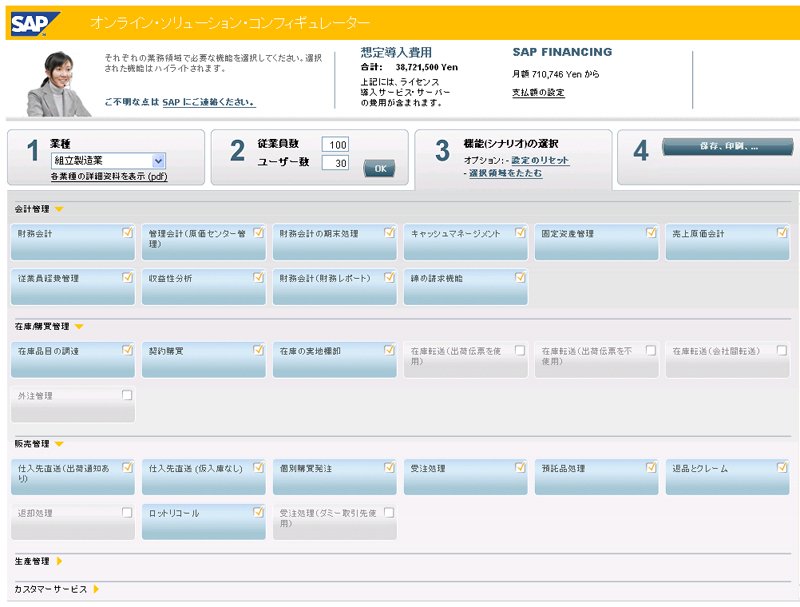Uncheck the キャッシュマネージメント checkbox
This screenshot has width=800, height=607.
pos(520,233)
